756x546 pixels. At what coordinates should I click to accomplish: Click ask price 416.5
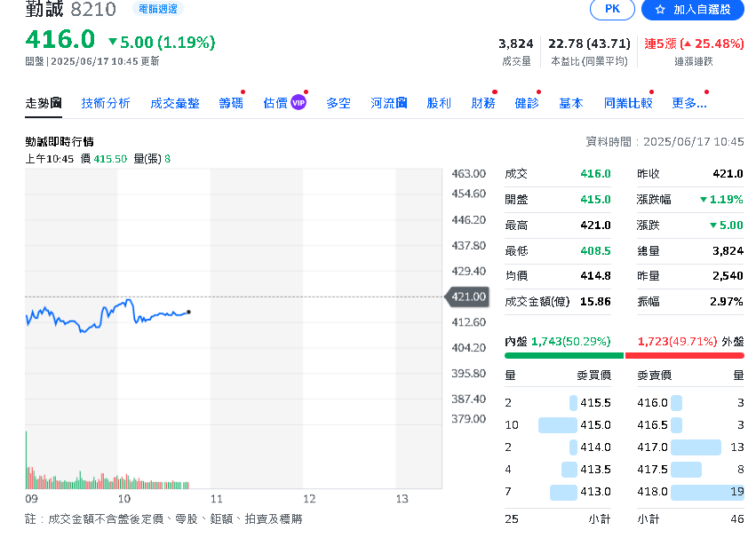652,425
